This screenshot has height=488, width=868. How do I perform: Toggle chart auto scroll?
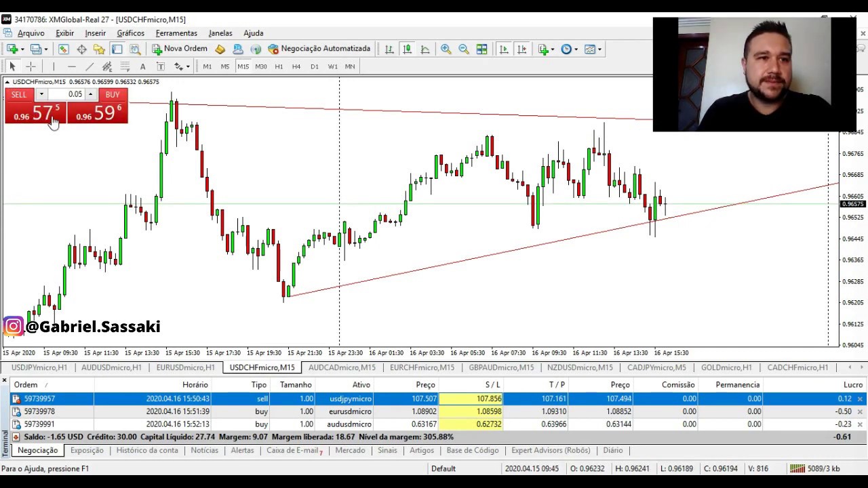[x=504, y=49]
